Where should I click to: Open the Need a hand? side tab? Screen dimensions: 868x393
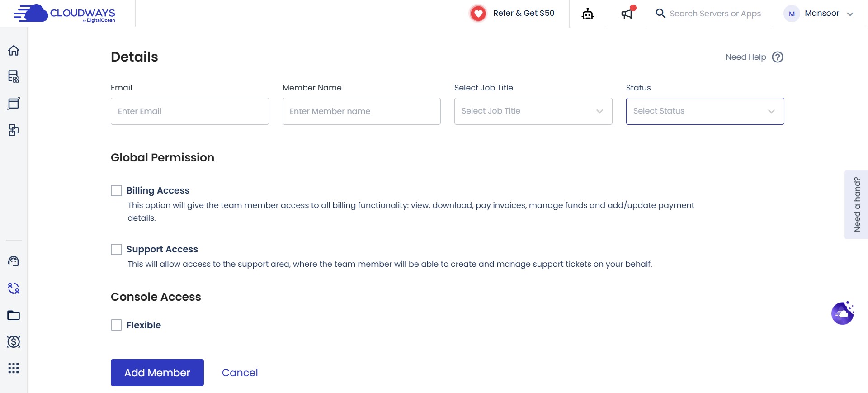856,204
